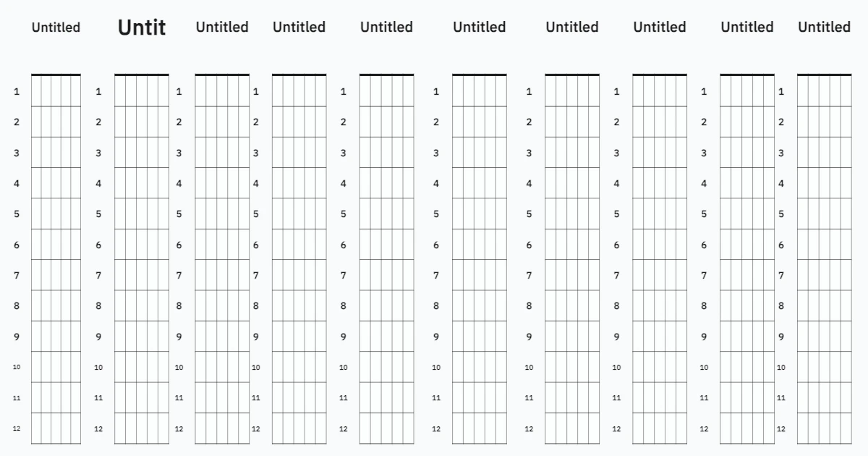The image size is (868, 456).
Task: Click fret number 3 of the tenth diagram
Action: [x=780, y=153]
